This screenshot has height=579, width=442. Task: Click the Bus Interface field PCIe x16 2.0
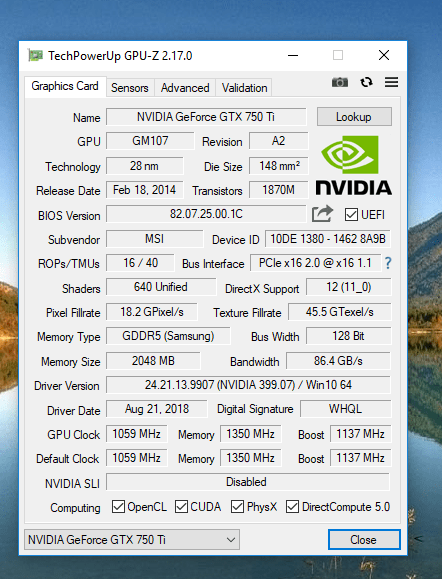pos(315,263)
